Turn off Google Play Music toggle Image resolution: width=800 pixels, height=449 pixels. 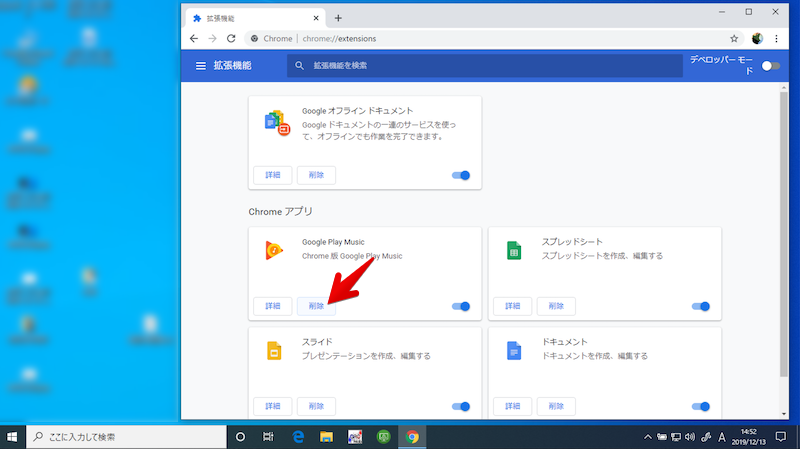pyautogui.click(x=461, y=306)
